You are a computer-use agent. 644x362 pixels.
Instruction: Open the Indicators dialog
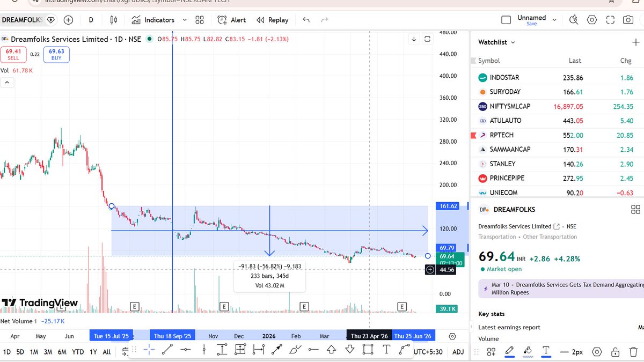153,20
